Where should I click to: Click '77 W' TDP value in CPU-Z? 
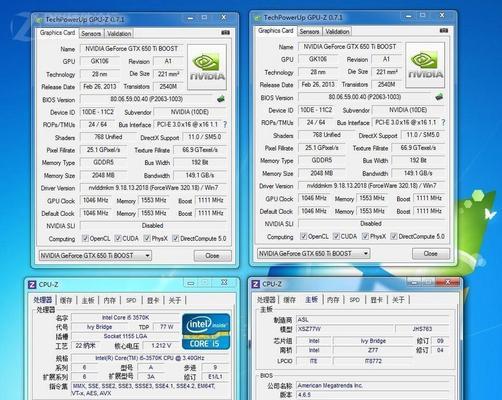point(167,327)
